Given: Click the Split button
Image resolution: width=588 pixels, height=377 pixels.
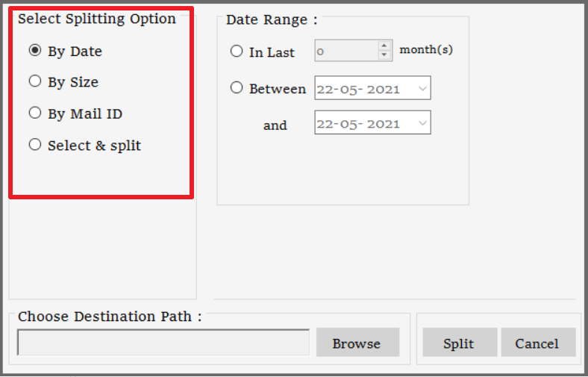Looking at the screenshot, I should [x=459, y=343].
